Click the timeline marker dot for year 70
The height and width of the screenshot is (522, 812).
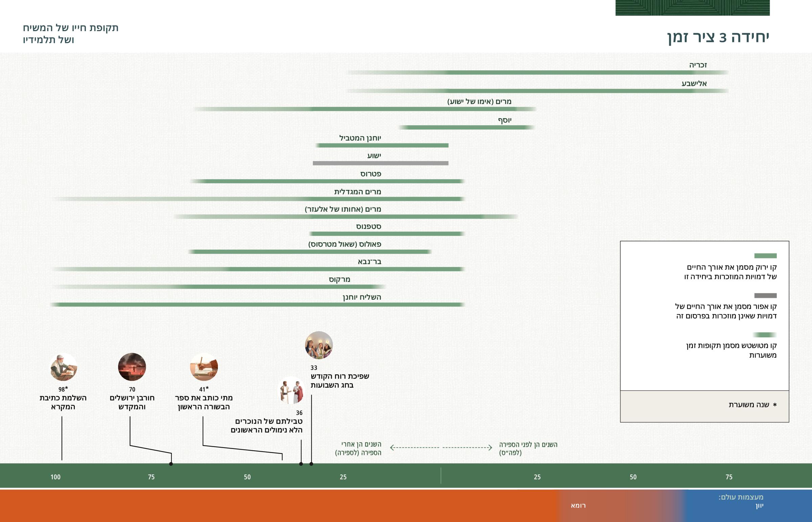(x=171, y=464)
